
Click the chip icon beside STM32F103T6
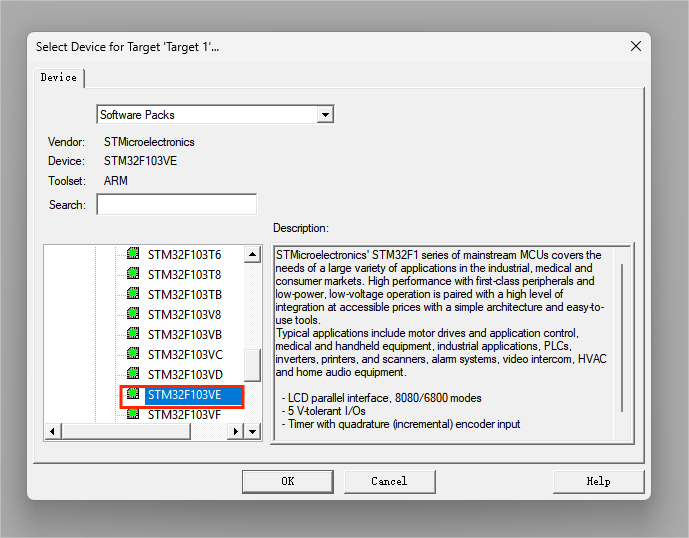click(132, 254)
